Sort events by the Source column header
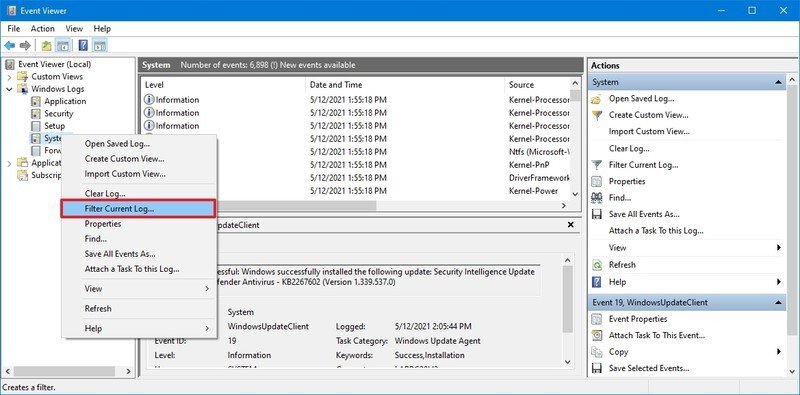The width and height of the screenshot is (800, 395). (537, 85)
